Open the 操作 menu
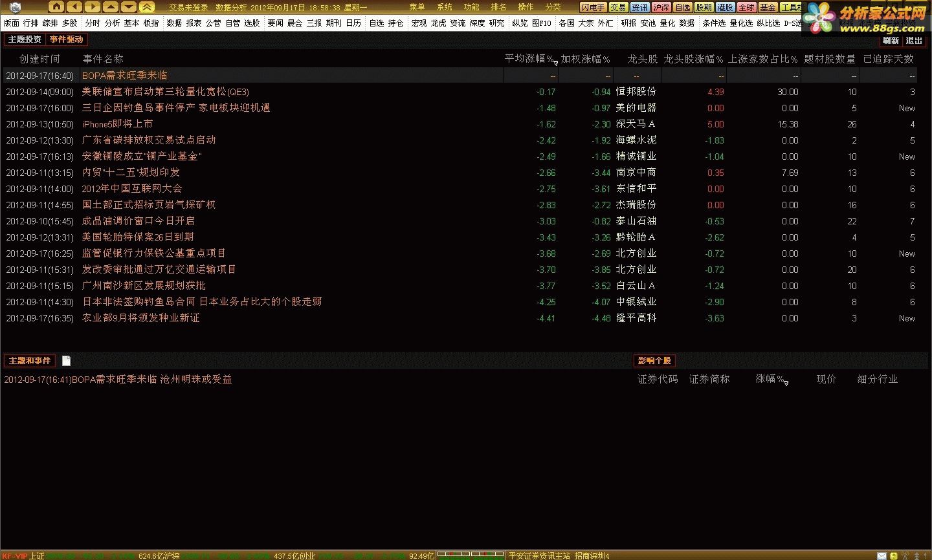 (x=526, y=7)
